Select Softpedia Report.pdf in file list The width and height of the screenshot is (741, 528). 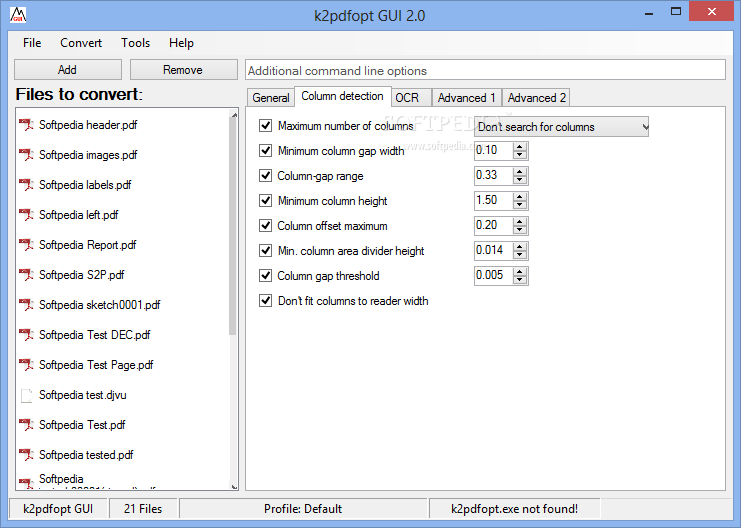(87, 245)
